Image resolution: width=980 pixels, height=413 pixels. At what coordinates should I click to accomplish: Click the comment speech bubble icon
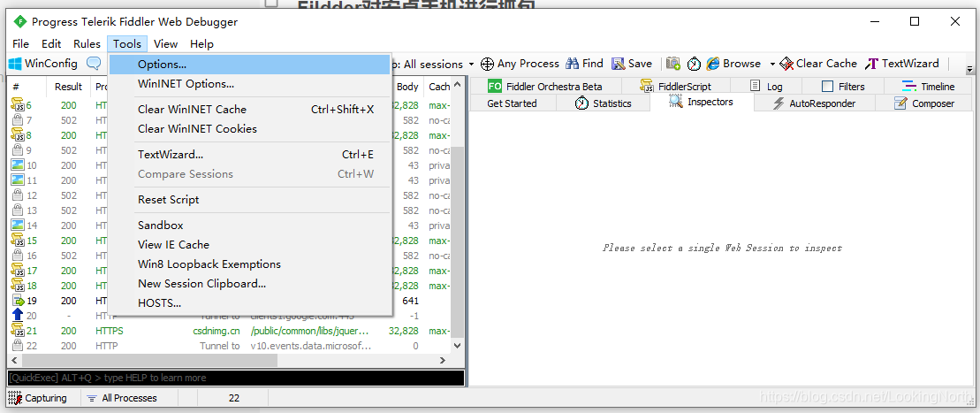coord(94,63)
